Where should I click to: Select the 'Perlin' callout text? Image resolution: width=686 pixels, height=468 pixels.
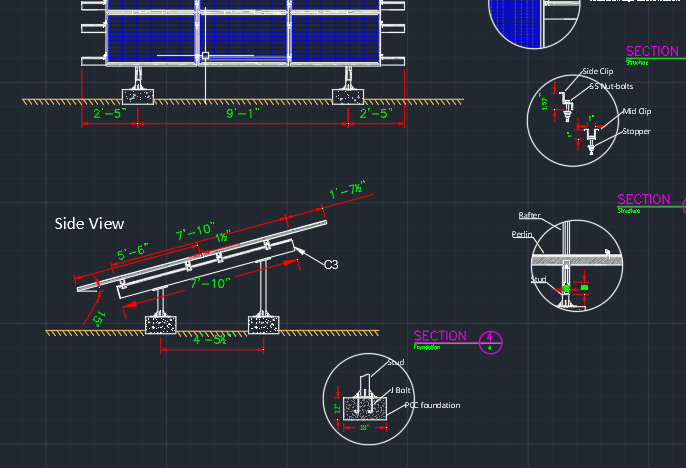click(x=522, y=234)
